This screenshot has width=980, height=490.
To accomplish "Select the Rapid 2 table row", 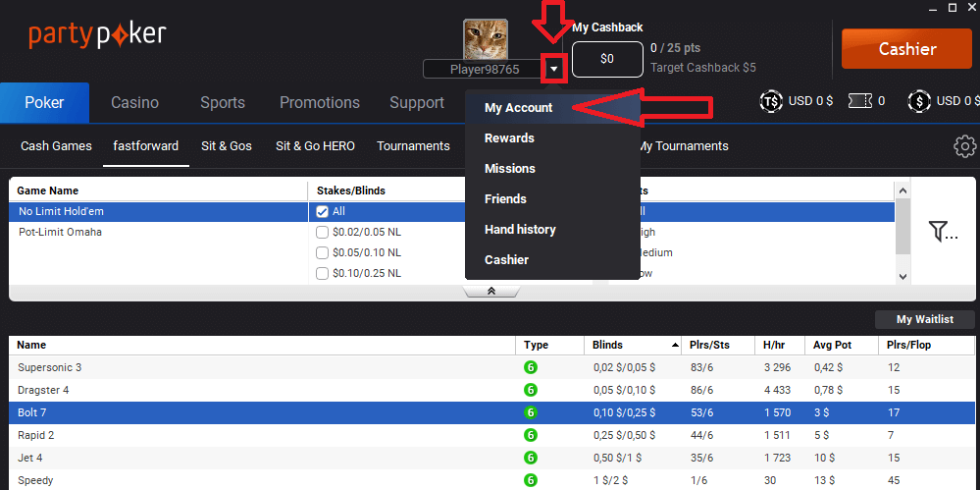I will point(491,435).
